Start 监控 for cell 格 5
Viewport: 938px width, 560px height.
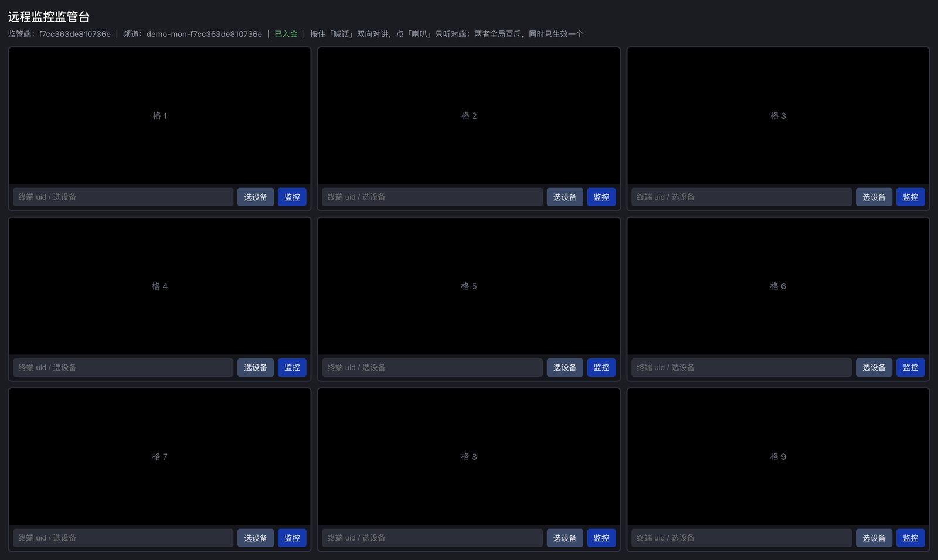tap(601, 367)
